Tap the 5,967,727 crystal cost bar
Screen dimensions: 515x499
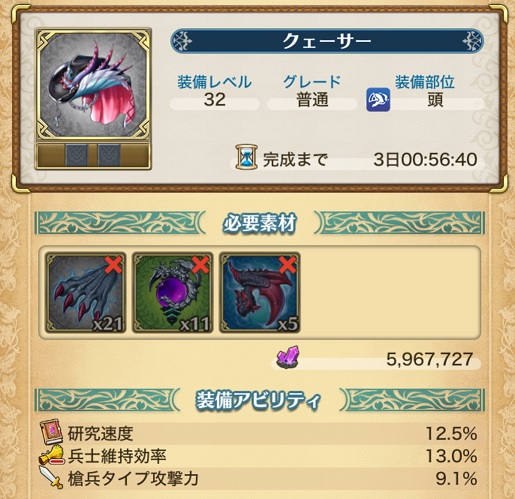click(x=377, y=360)
